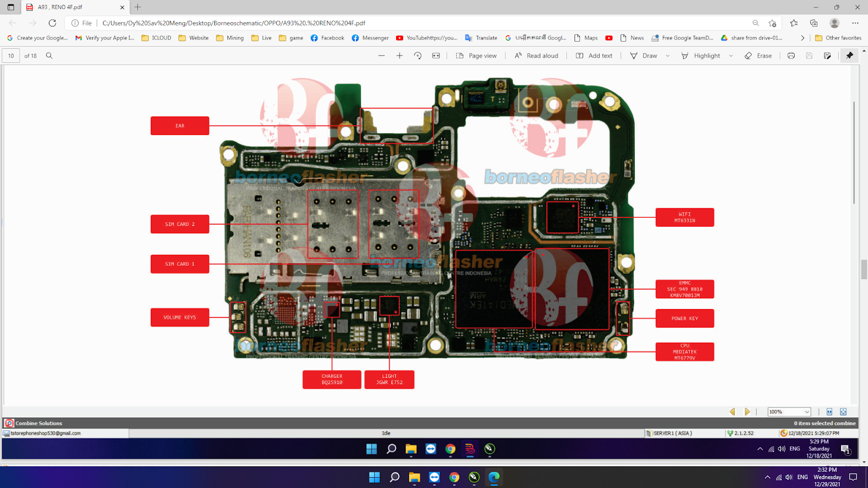Close the A93, RENO 4F.pdf tab
The height and width of the screenshot is (488, 868).
[122, 7]
